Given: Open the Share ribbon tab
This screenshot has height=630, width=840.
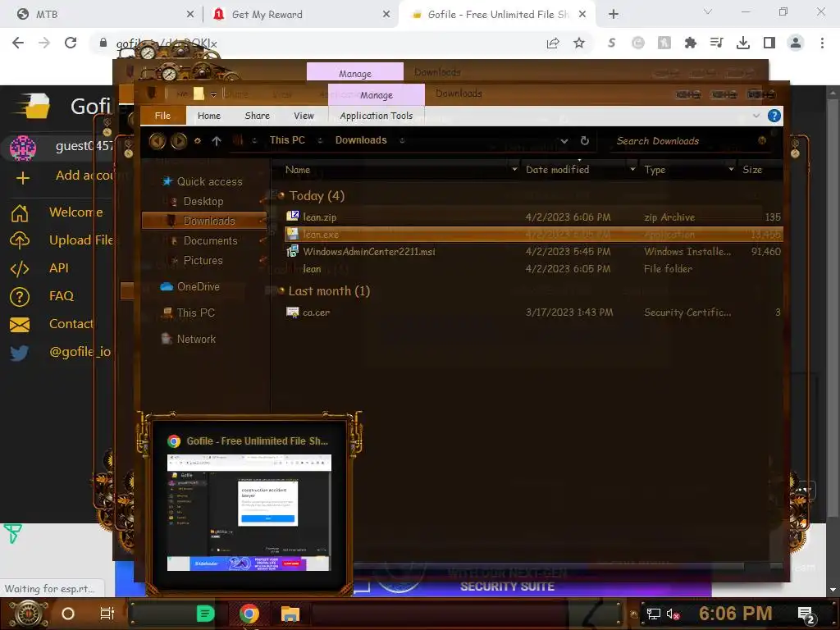Looking at the screenshot, I should coord(257,116).
